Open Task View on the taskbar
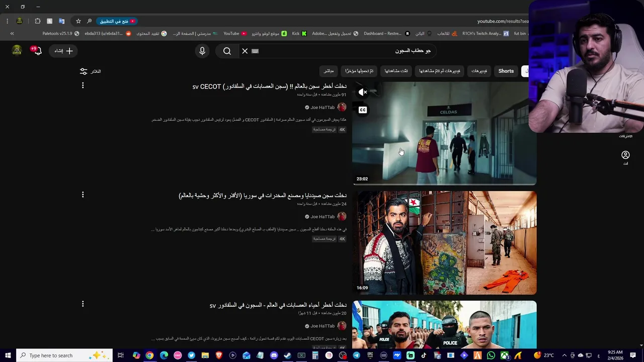 click(121, 355)
